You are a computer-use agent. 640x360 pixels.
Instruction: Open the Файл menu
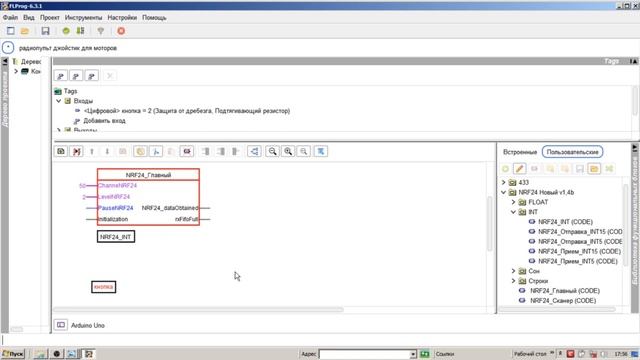(x=10, y=18)
